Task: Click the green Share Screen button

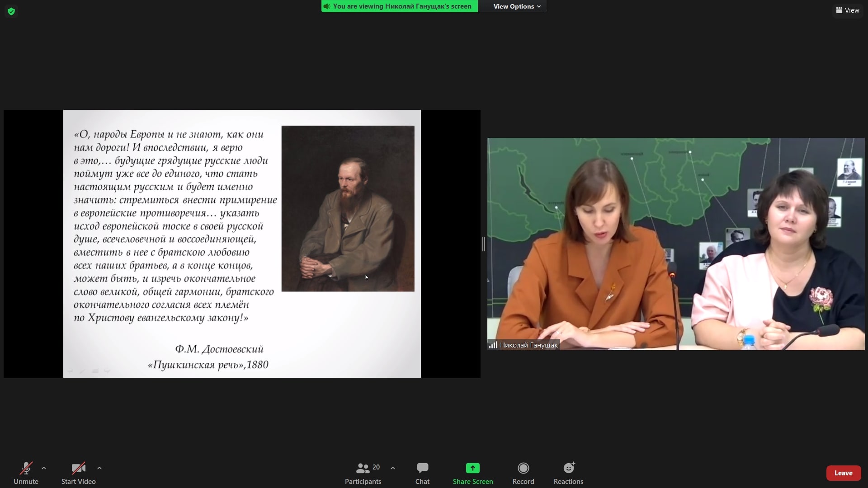Action: (x=473, y=473)
